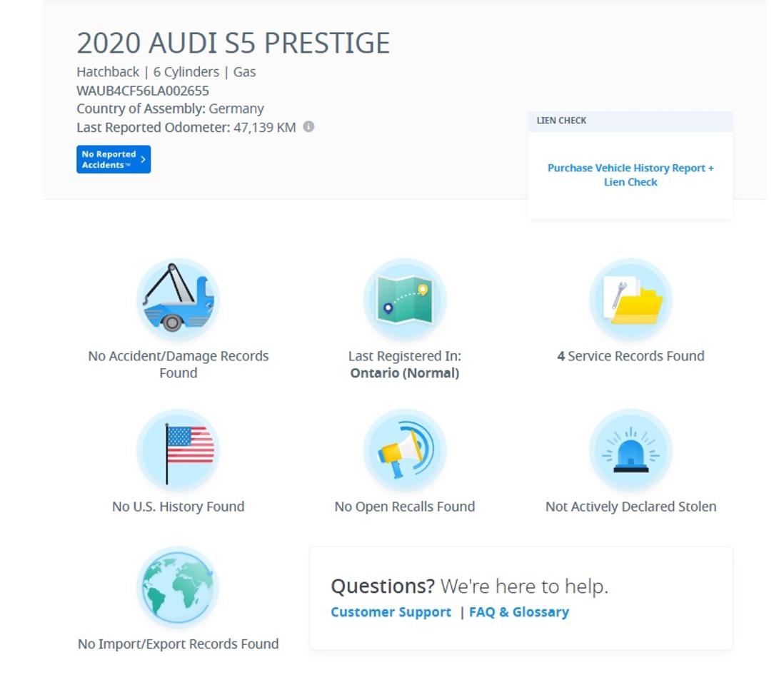Click the 4 Service Records Found text

tap(630, 356)
